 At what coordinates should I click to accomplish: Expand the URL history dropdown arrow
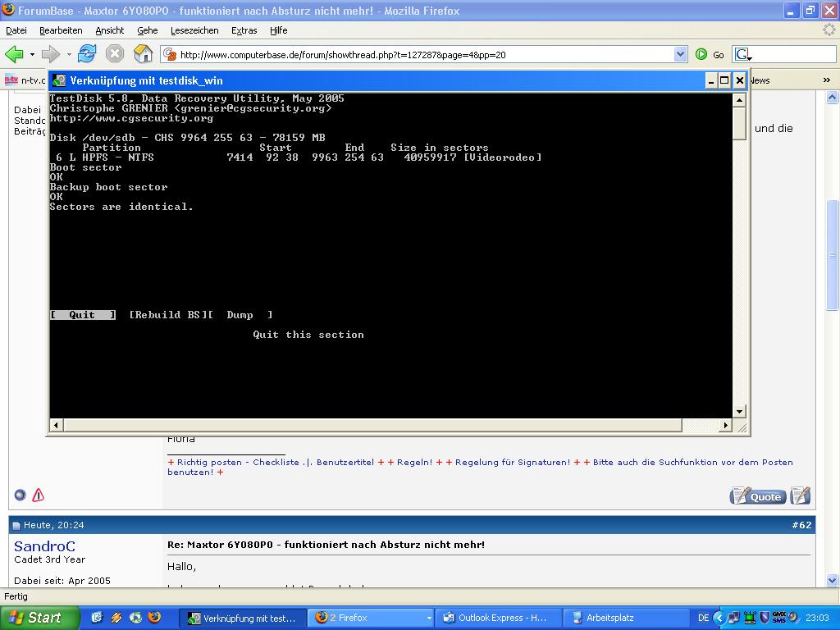pos(680,54)
